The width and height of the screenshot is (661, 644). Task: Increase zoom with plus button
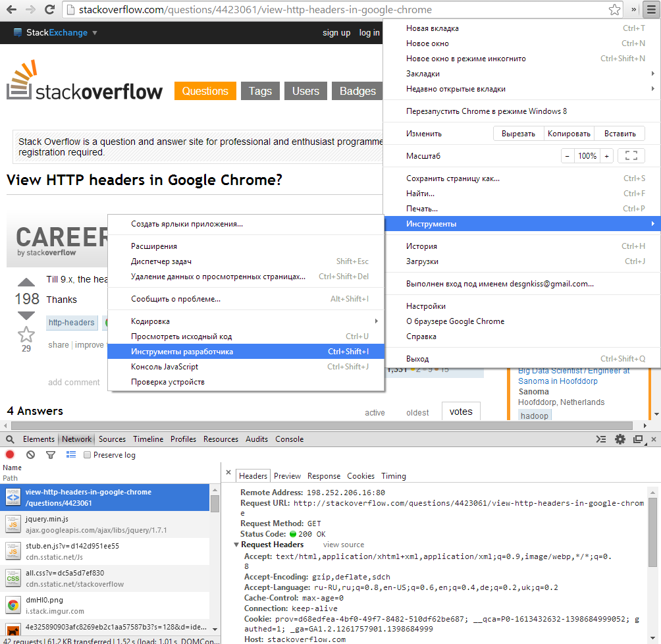(606, 155)
